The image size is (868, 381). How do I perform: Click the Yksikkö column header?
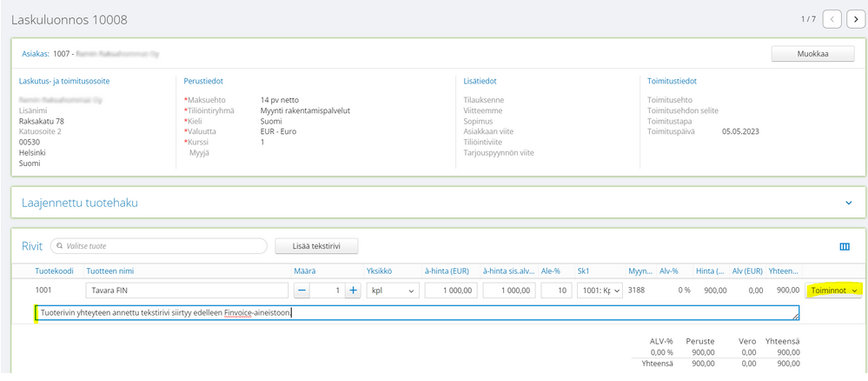click(378, 271)
